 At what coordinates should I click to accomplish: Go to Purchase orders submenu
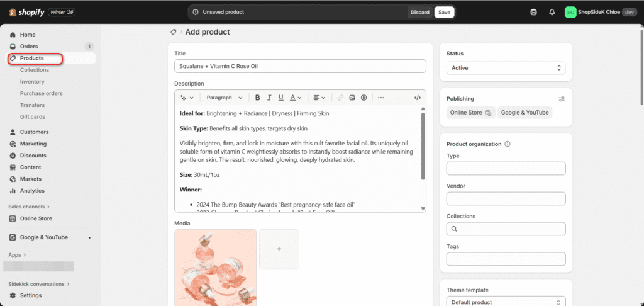pyautogui.click(x=42, y=93)
